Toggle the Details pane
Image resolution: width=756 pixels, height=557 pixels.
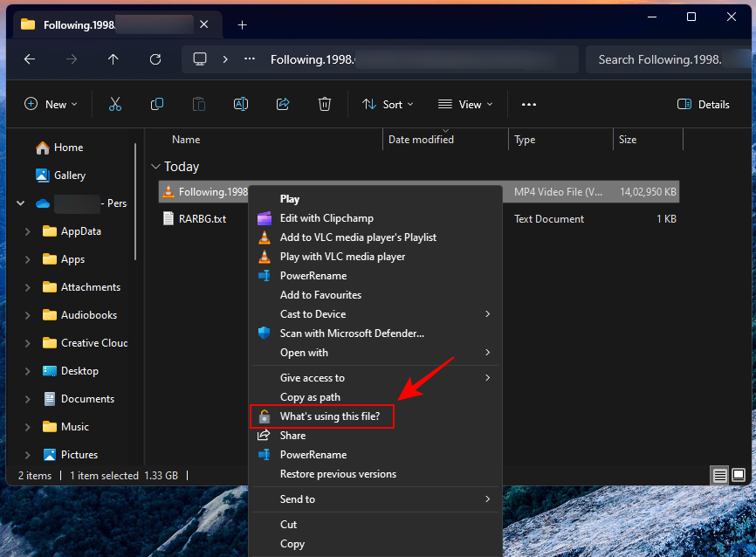point(704,104)
